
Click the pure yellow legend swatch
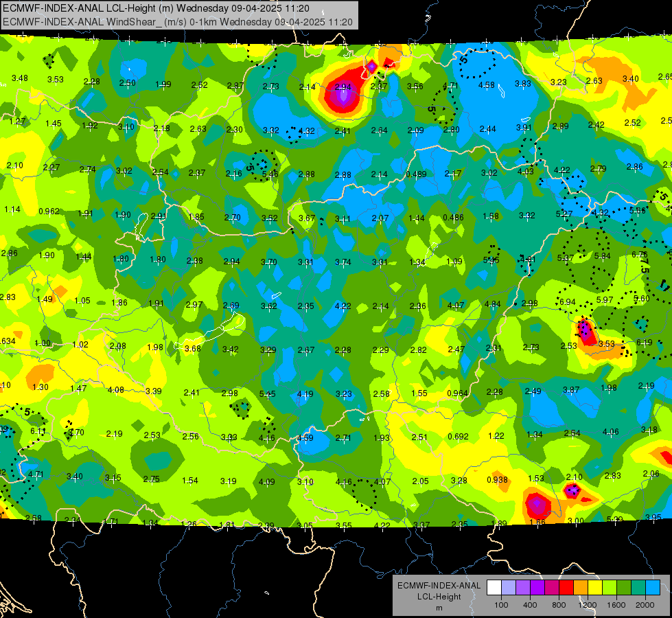[x=595, y=588]
